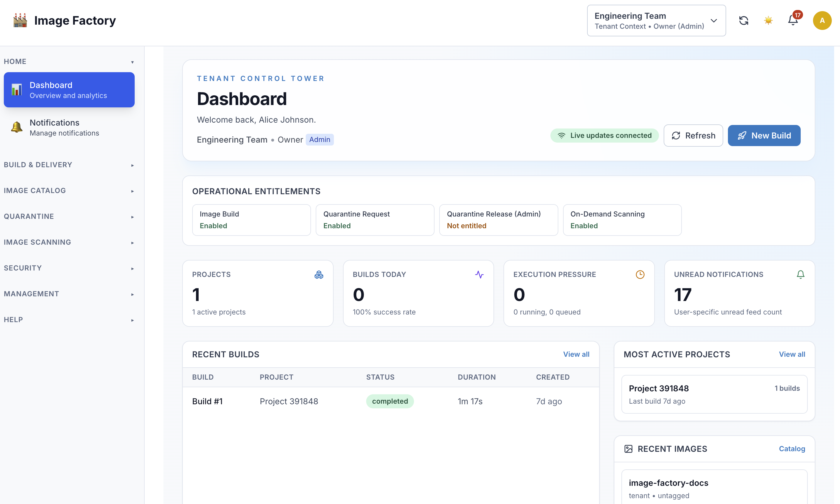Open notifications via the bell icon
The image size is (840, 504).
pos(793,20)
